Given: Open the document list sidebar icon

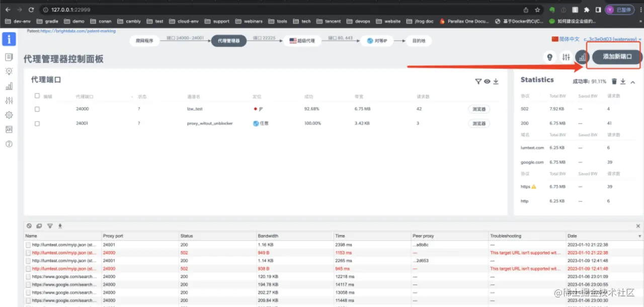Looking at the screenshot, I should coord(9,57).
